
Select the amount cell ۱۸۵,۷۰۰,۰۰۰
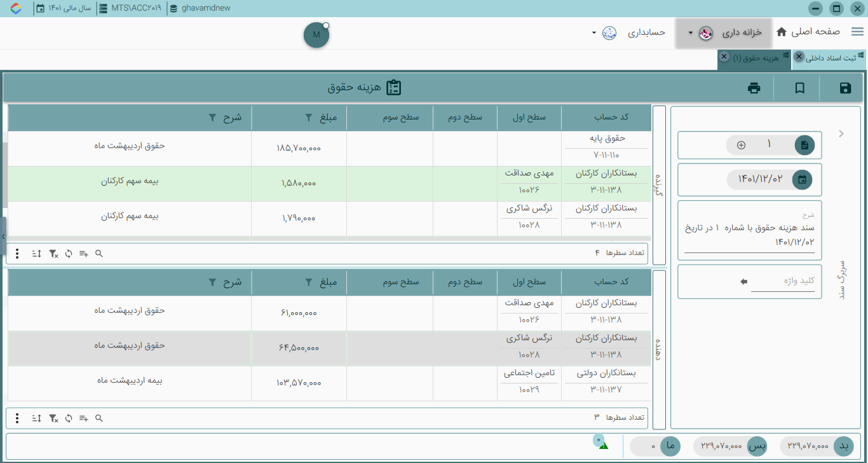299,148
